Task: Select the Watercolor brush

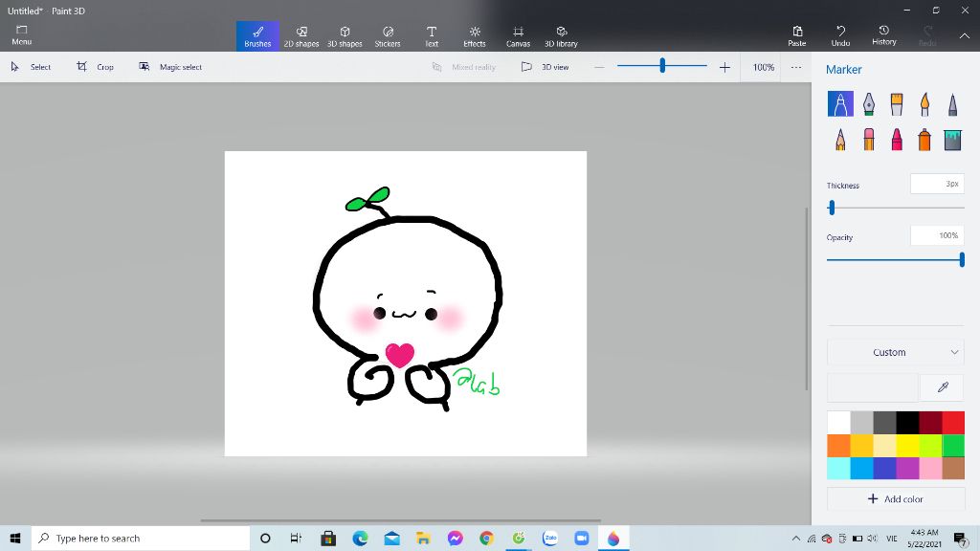Action: pos(924,103)
